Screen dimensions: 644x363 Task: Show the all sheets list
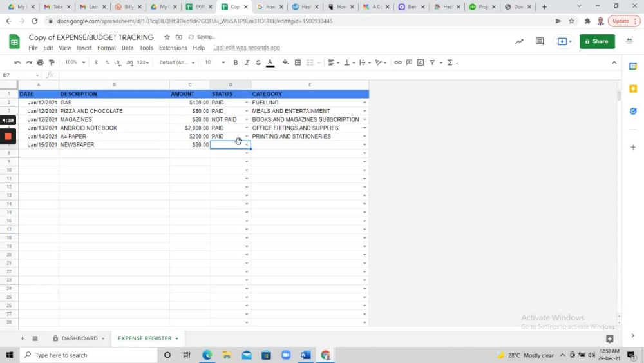point(35,338)
